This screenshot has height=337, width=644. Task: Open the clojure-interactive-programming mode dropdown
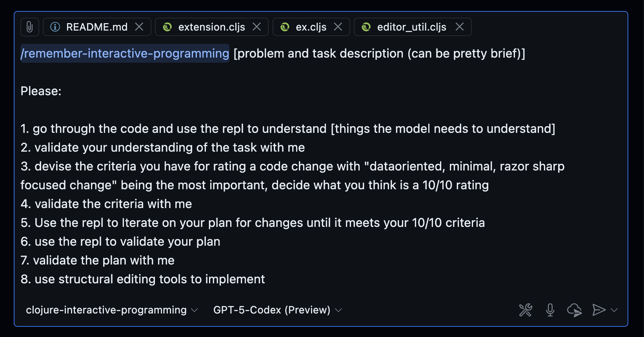(111, 310)
